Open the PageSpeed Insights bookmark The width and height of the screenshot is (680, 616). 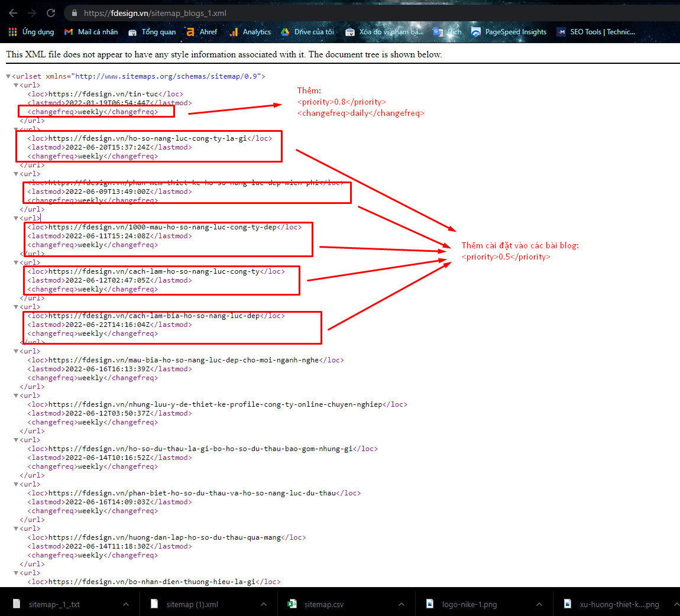pos(509,32)
